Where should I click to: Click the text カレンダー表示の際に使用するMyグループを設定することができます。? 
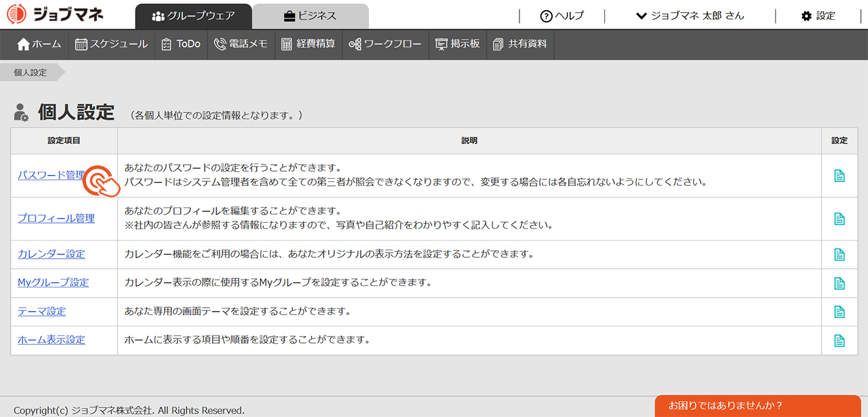[278, 282]
